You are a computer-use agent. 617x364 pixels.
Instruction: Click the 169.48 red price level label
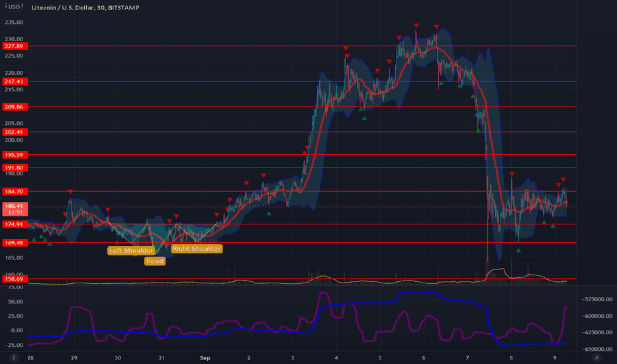point(15,243)
